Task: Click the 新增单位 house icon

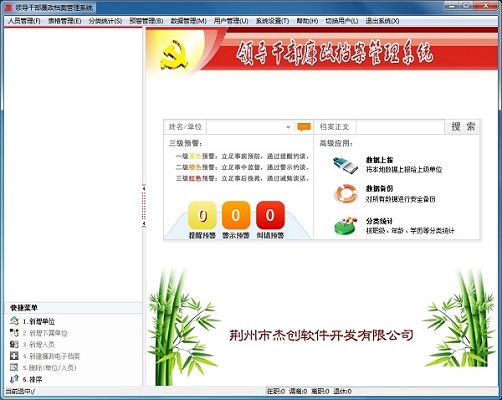Action: click(x=14, y=321)
